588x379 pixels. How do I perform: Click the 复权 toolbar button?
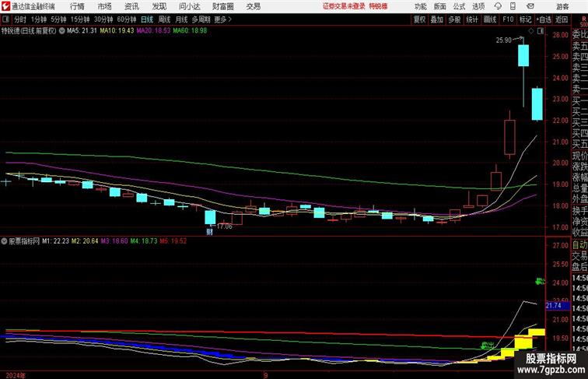pos(420,19)
